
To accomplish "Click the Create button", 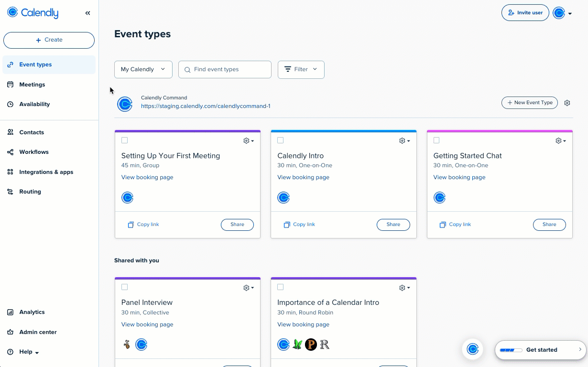I will [49, 40].
